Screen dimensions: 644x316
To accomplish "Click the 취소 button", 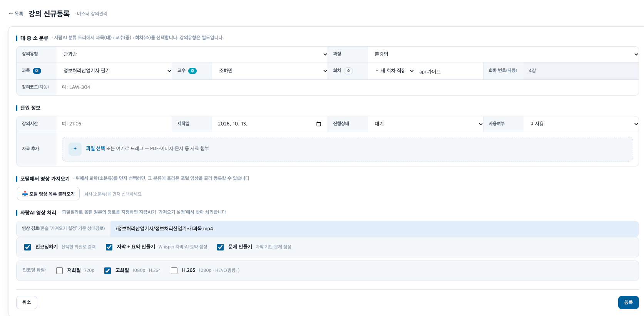I will click(x=27, y=303).
